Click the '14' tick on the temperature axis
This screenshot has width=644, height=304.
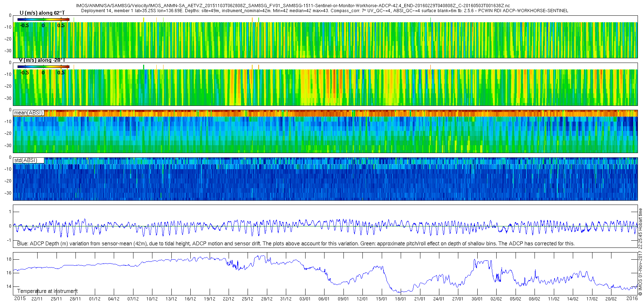point(9,286)
